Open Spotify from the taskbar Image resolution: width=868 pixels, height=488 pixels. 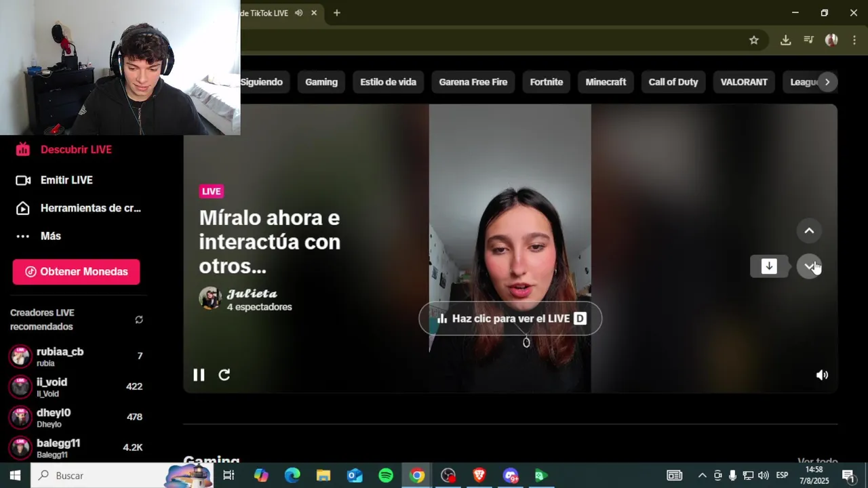point(386,475)
